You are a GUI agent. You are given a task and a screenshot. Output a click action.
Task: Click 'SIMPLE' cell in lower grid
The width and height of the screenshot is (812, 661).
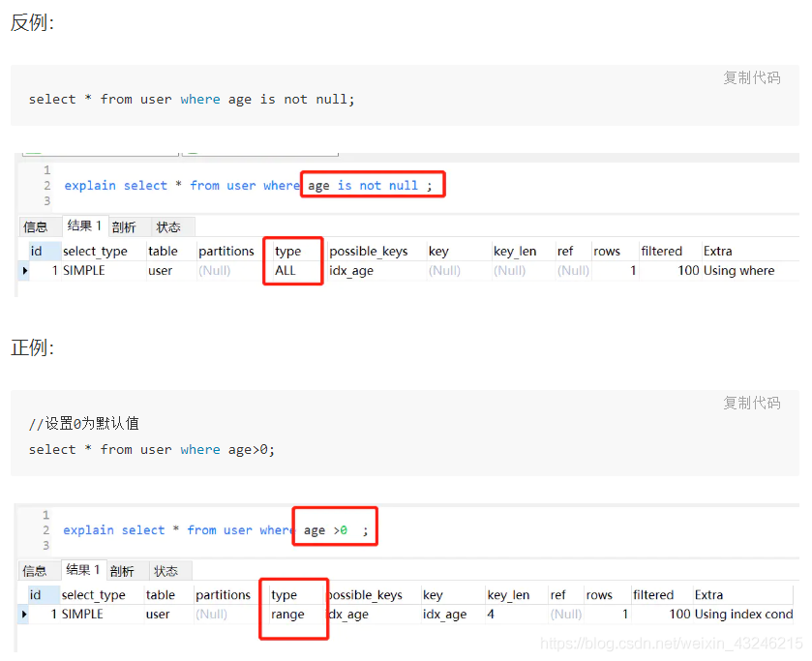pyautogui.click(x=82, y=614)
